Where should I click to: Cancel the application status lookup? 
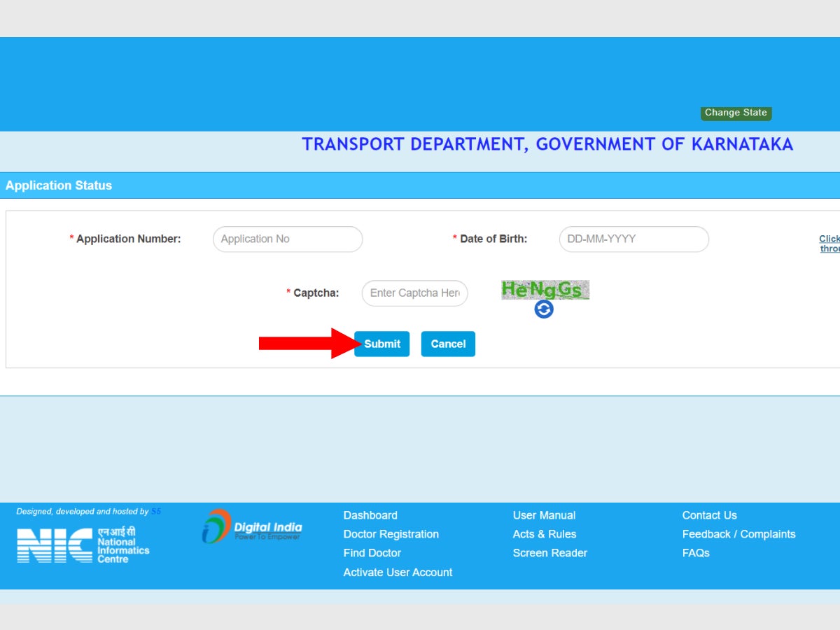pyautogui.click(x=447, y=344)
